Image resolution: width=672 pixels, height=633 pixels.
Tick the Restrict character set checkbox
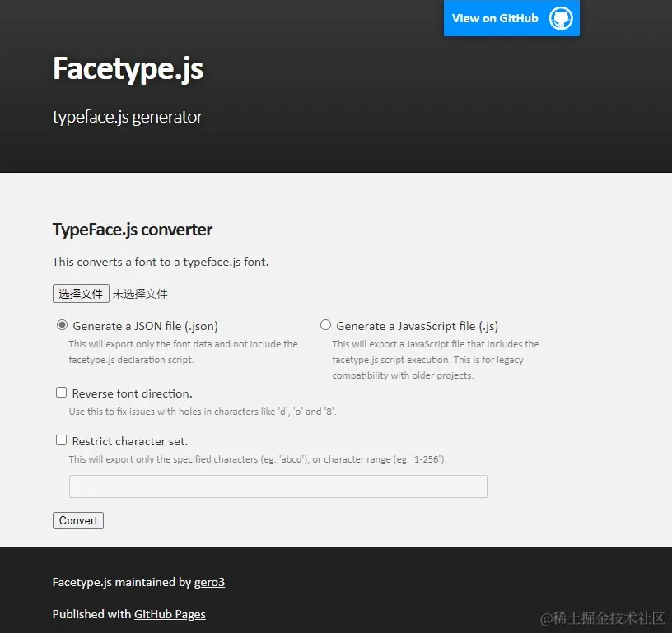[x=61, y=440]
